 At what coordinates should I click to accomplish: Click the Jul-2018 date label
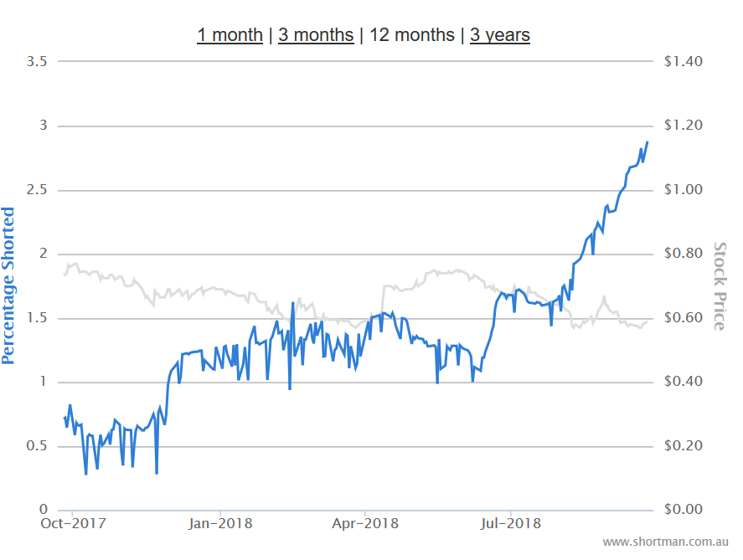(x=511, y=523)
